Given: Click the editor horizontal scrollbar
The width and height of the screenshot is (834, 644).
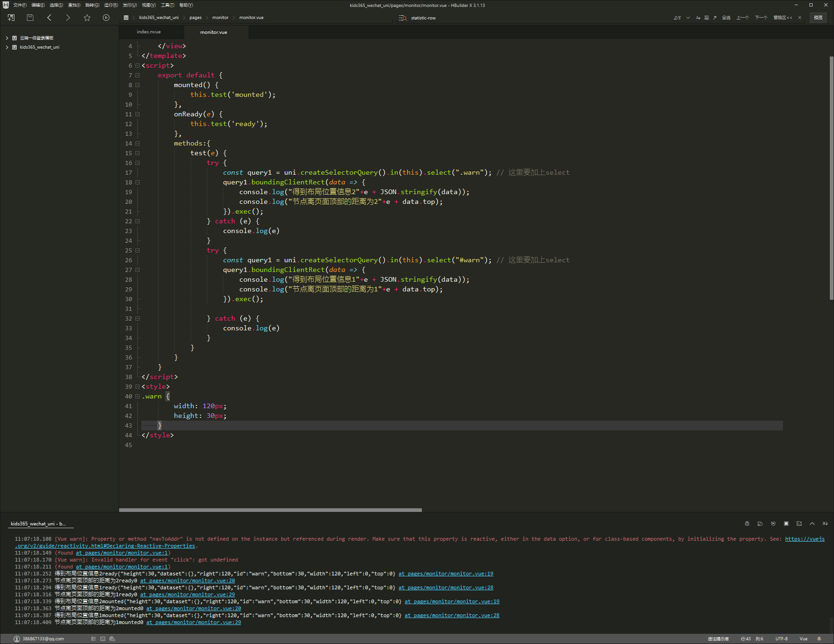Looking at the screenshot, I should coord(270,510).
